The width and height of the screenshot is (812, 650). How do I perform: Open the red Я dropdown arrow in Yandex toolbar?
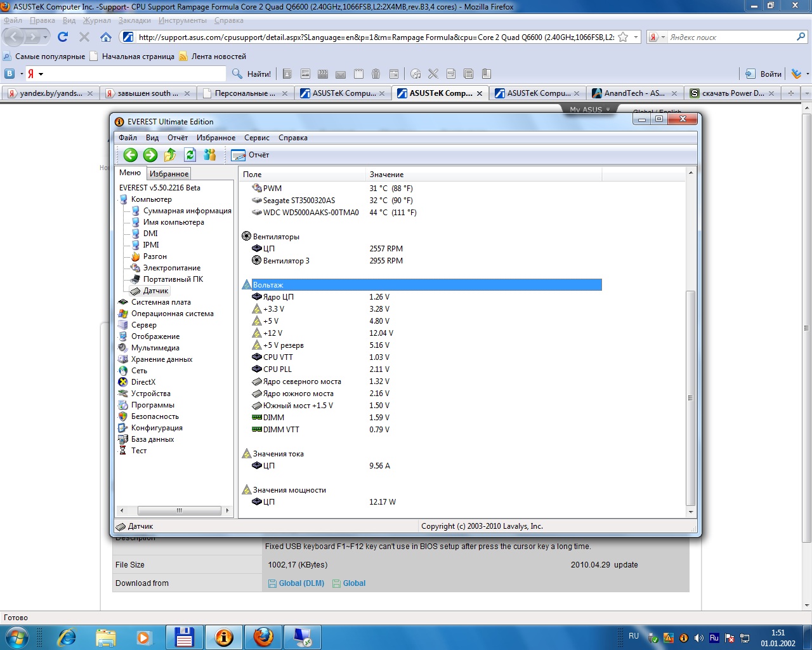(41, 74)
